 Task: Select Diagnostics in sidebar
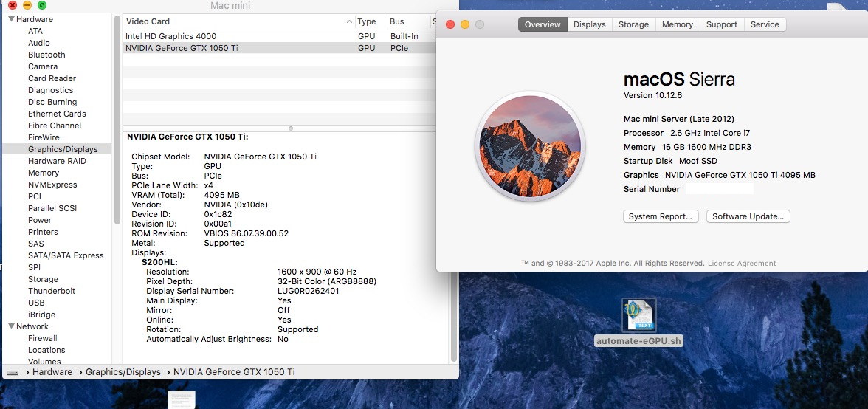click(x=50, y=90)
